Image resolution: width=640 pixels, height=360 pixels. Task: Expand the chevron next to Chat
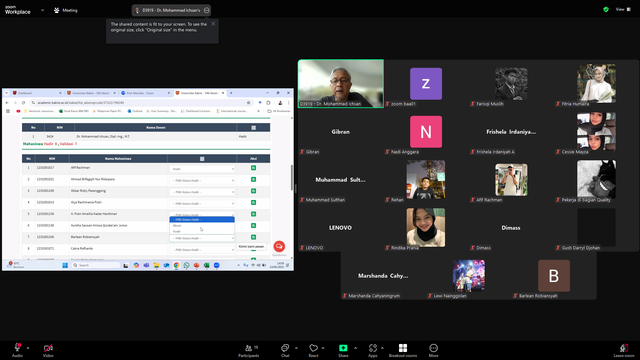(296, 348)
